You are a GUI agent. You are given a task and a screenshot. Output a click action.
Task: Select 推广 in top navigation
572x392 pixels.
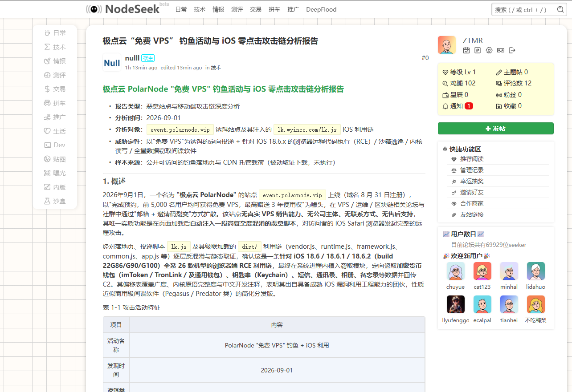coord(293,9)
